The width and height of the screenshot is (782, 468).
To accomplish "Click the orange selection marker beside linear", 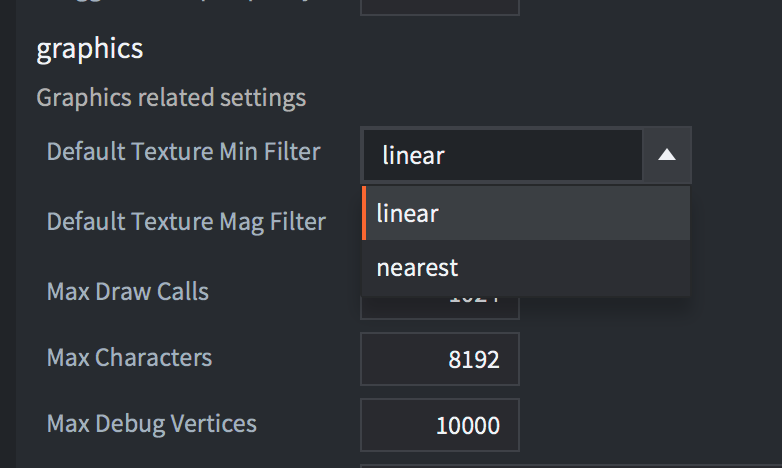I will (x=364, y=214).
